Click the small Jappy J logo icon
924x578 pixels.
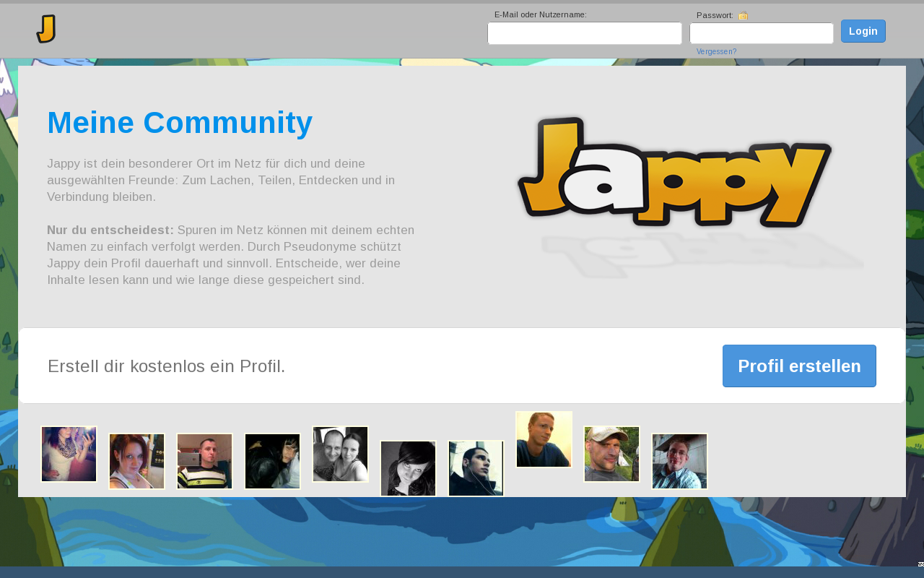(x=46, y=29)
